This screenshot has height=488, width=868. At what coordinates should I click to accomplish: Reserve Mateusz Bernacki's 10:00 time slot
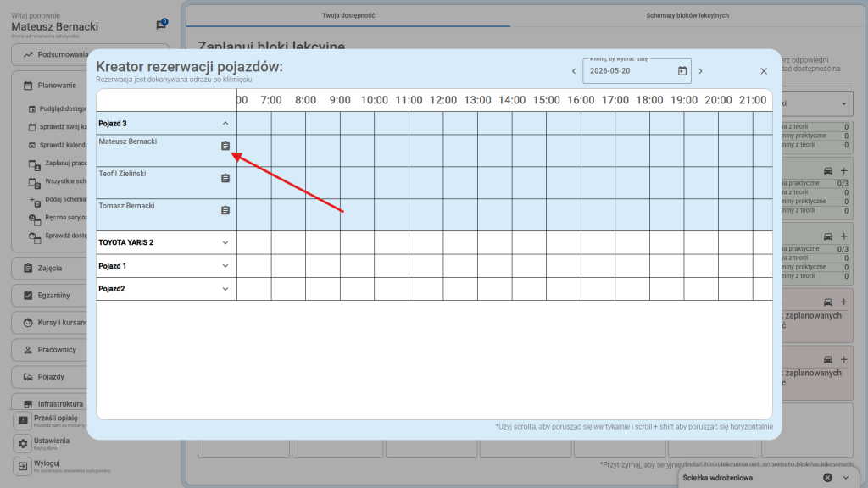coord(375,151)
